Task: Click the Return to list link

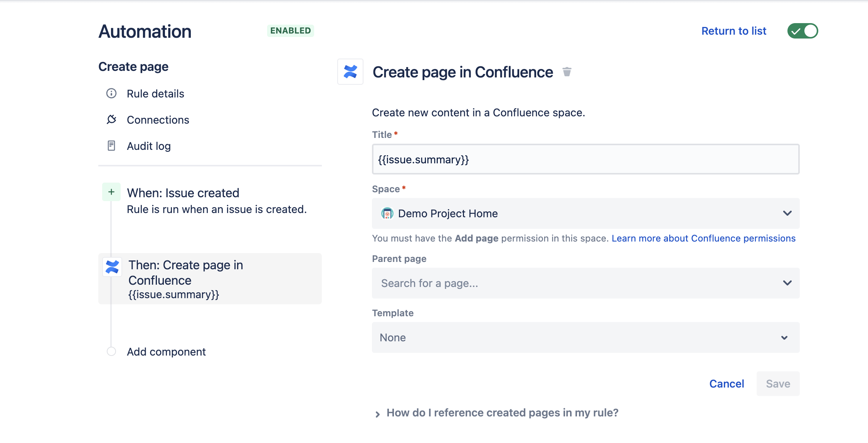Action: [x=734, y=31]
